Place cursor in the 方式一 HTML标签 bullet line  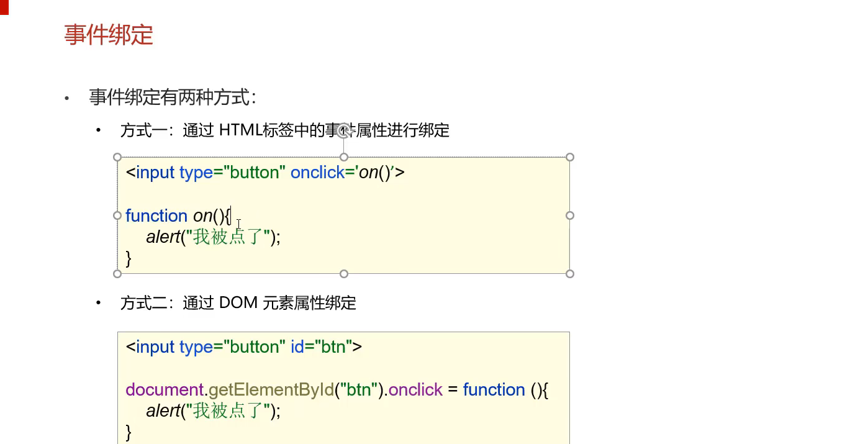coord(284,130)
